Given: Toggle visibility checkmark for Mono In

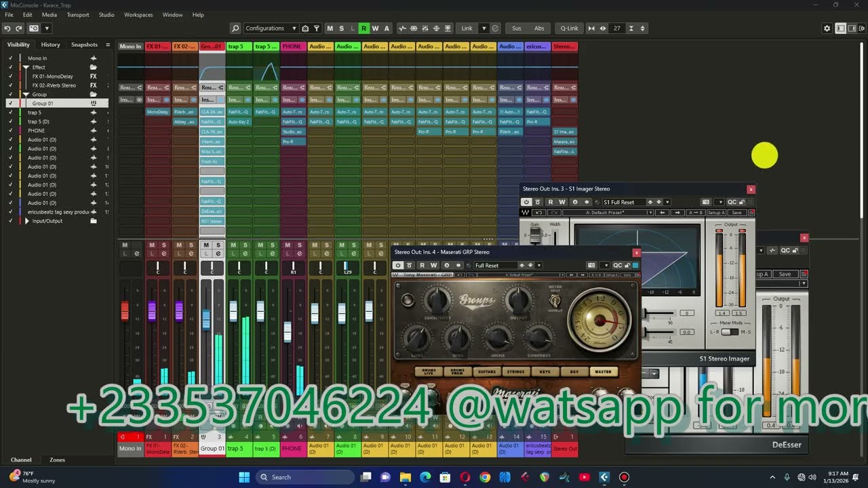Looking at the screenshot, I should [x=10, y=58].
